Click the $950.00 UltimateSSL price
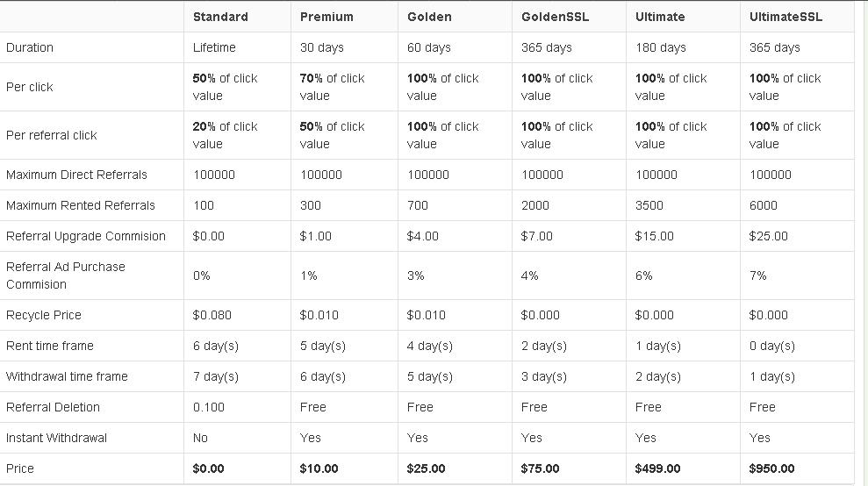868x486 pixels. [771, 468]
